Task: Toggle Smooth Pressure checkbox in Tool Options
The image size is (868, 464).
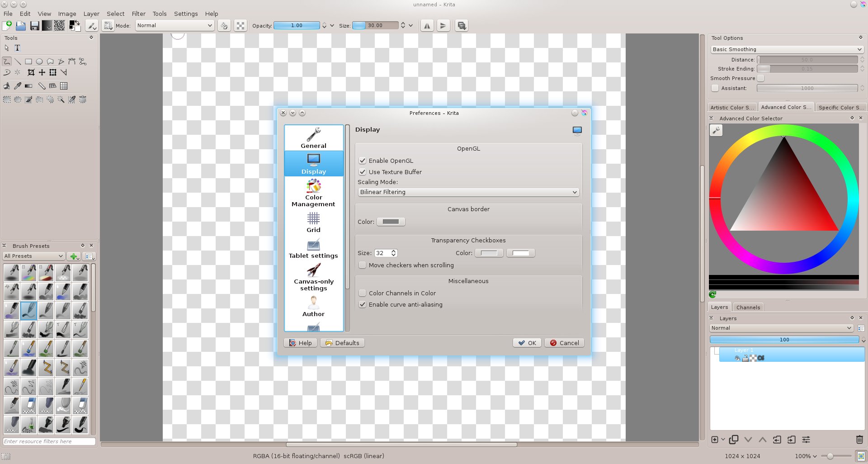Action: [761, 78]
